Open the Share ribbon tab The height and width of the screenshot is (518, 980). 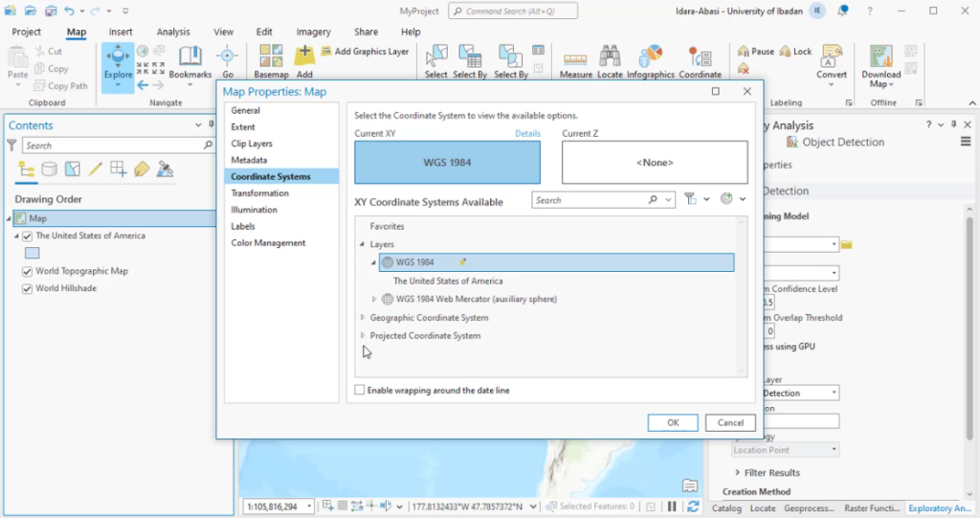pos(366,32)
